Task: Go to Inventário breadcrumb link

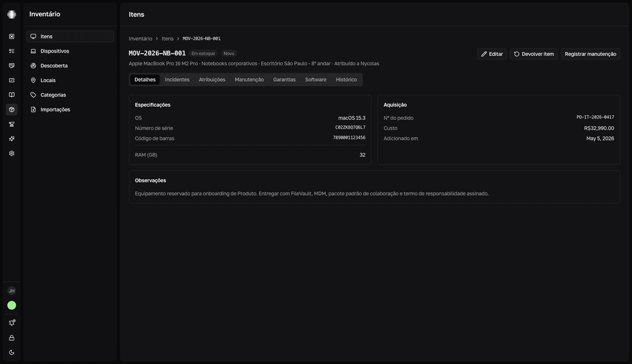Action: 141,39
